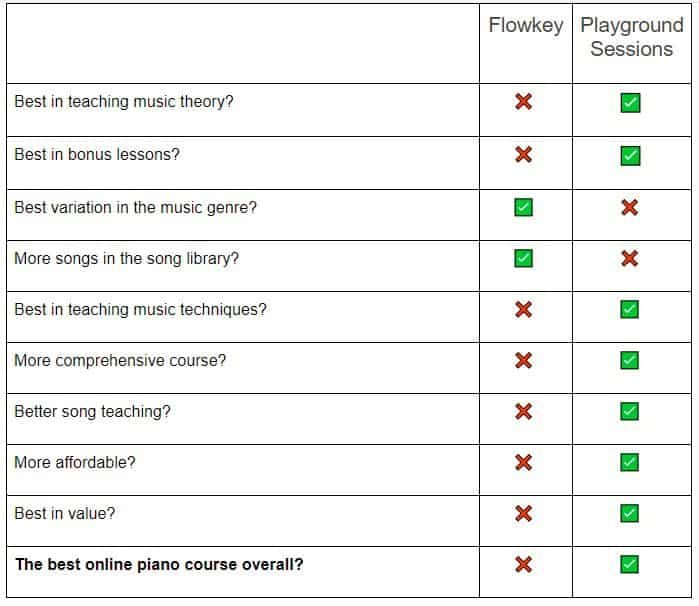Click Playground Sessions' green check for best overall
The width and height of the screenshot is (699, 606).
pyautogui.click(x=629, y=565)
